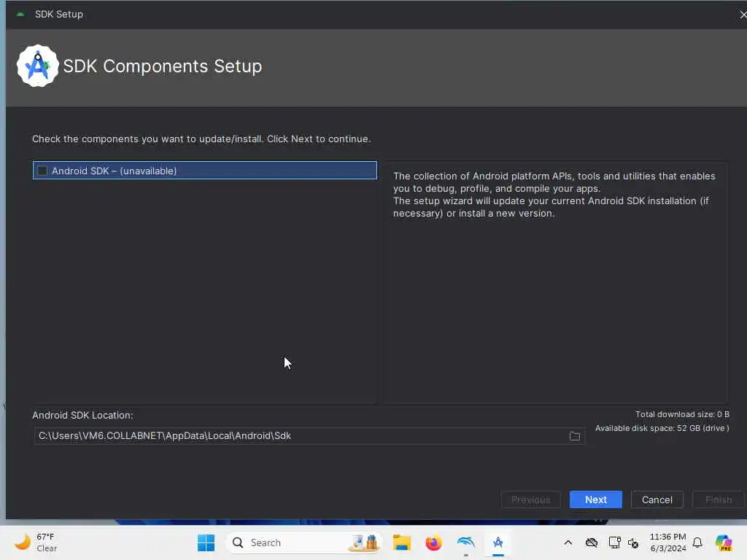Open weather widget showing 67°F Clear
Screen dimensions: 747x560
coord(36,542)
